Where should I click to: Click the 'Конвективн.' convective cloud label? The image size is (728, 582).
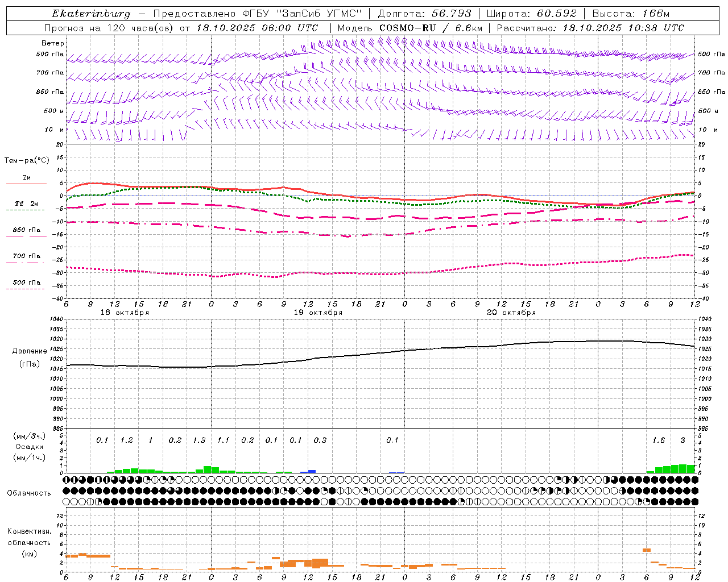click(30, 532)
